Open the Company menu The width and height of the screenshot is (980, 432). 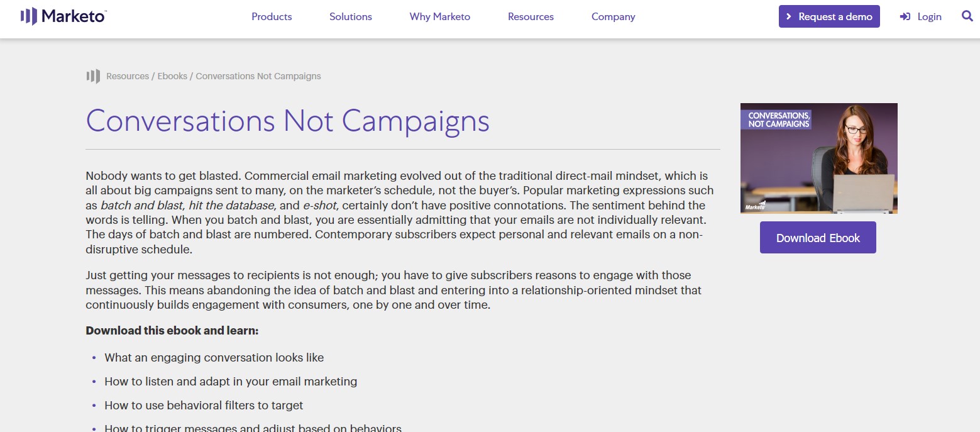pos(614,17)
